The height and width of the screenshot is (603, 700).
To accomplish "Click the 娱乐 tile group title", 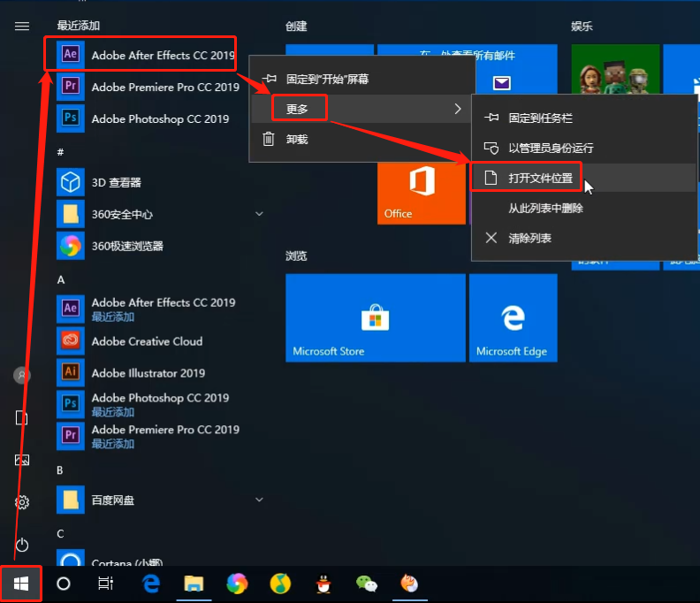I will [x=582, y=27].
